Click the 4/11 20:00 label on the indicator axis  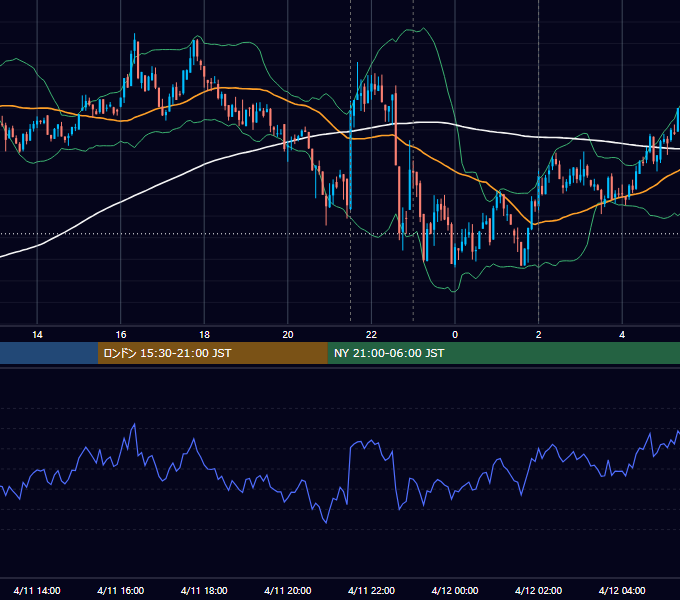coord(288,590)
